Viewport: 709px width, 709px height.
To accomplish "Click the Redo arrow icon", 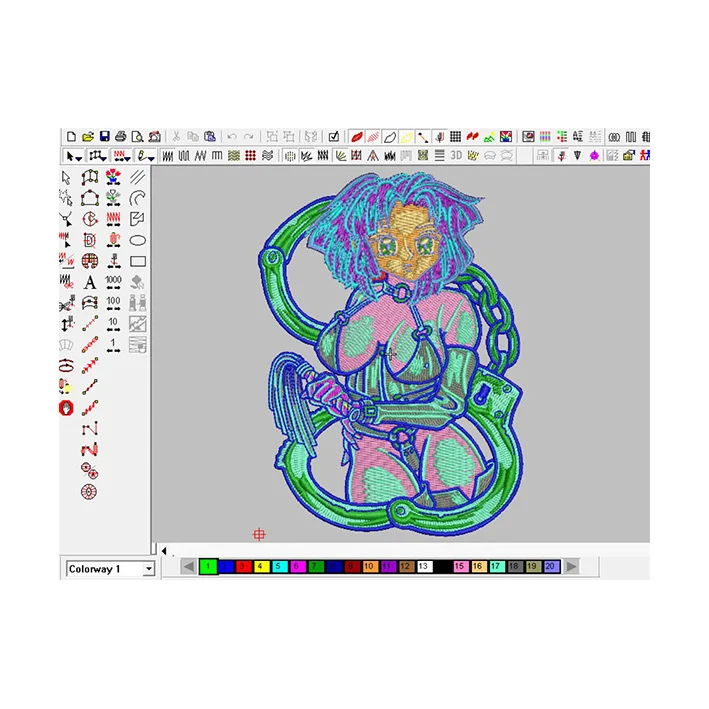I will (x=249, y=137).
